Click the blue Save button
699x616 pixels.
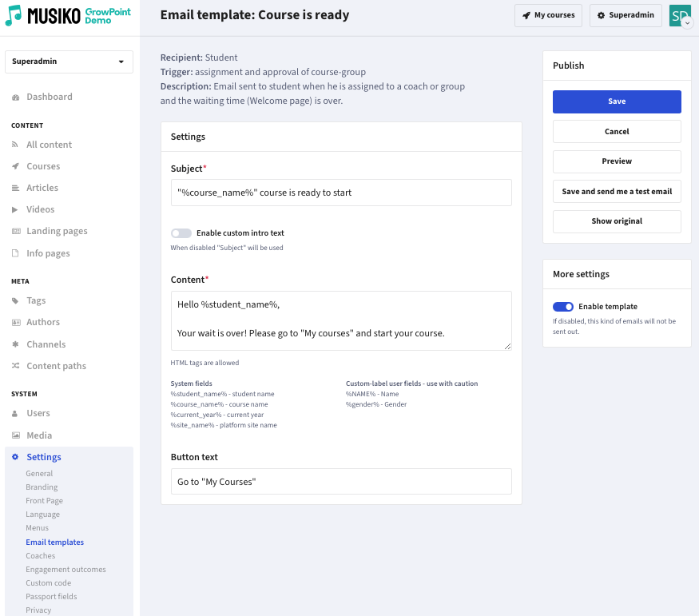coord(617,101)
